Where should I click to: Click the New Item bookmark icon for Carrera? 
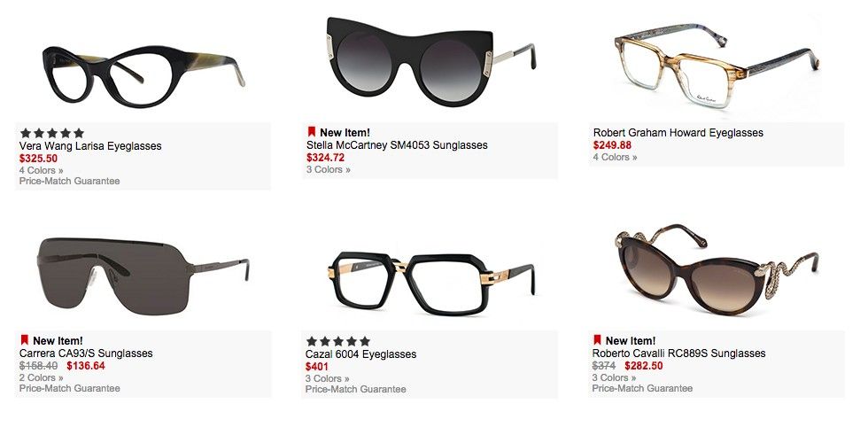(x=25, y=340)
